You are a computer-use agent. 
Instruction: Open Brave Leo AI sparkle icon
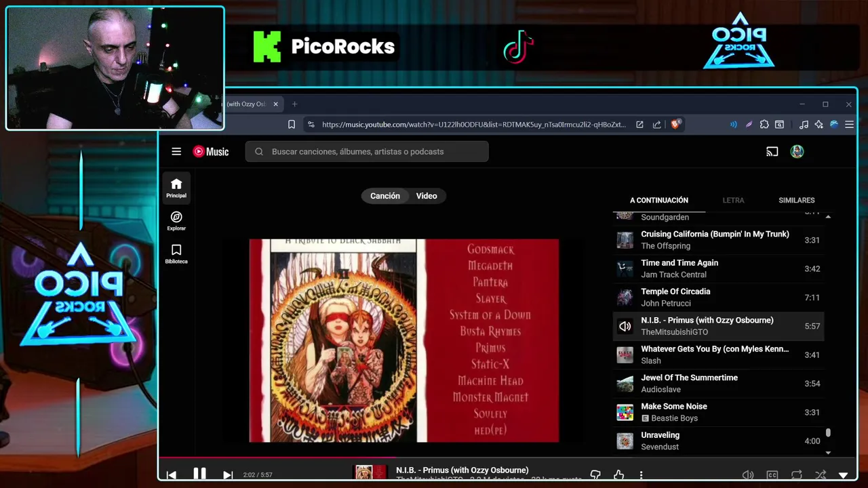tap(818, 125)
